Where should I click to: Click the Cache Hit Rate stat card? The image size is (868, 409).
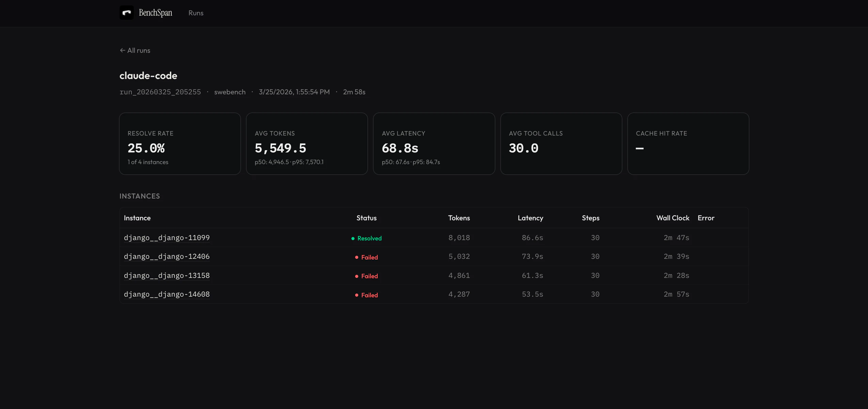[x=688, y=144]
